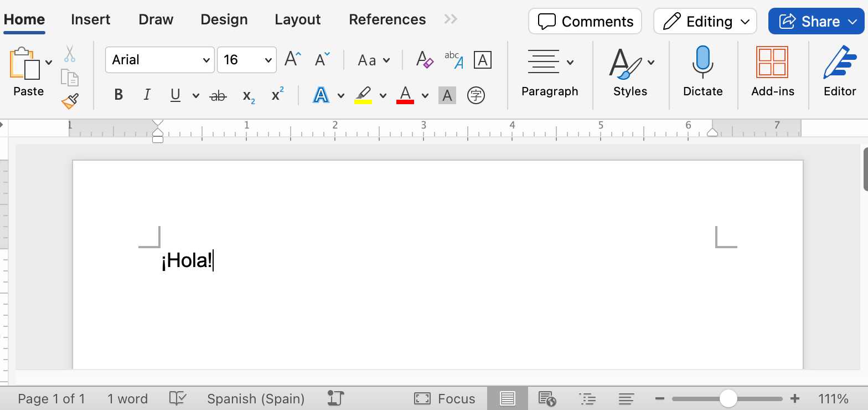
Task: Open the Editor pane
Action: tap(840, 62)
